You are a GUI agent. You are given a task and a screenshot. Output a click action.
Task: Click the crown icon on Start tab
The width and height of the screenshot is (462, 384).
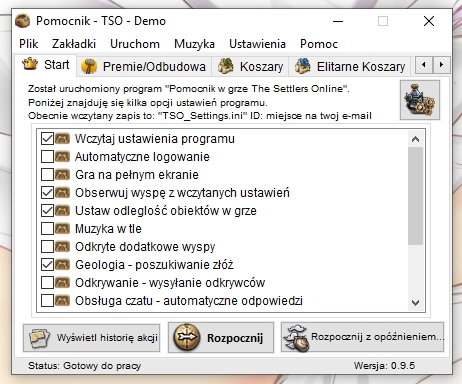click(x=30, y=64)
